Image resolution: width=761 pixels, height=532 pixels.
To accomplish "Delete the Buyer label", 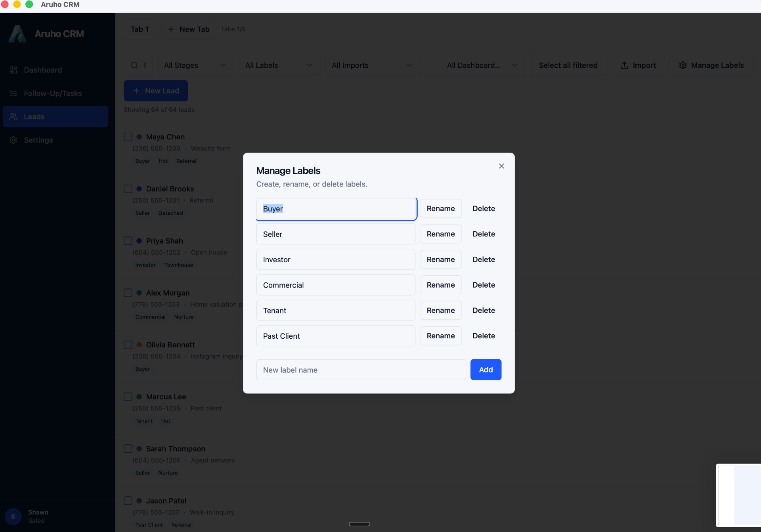I will coord(484,209).
